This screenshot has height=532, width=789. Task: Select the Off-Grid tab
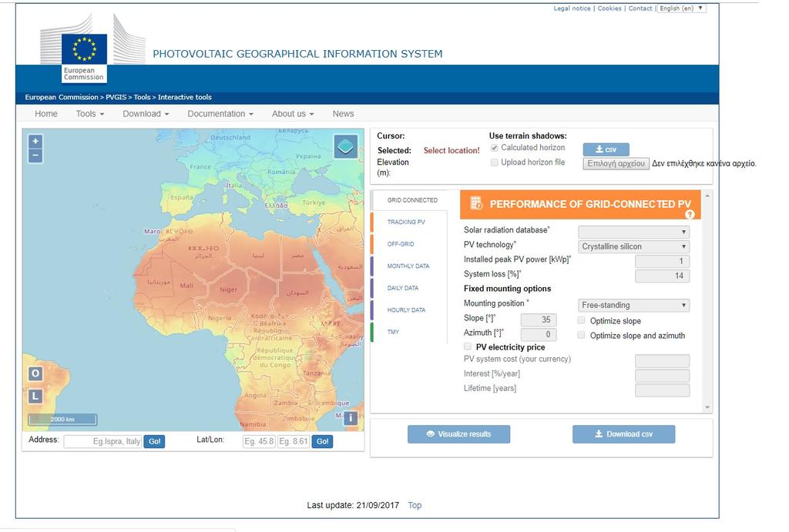tap(401, 244)
